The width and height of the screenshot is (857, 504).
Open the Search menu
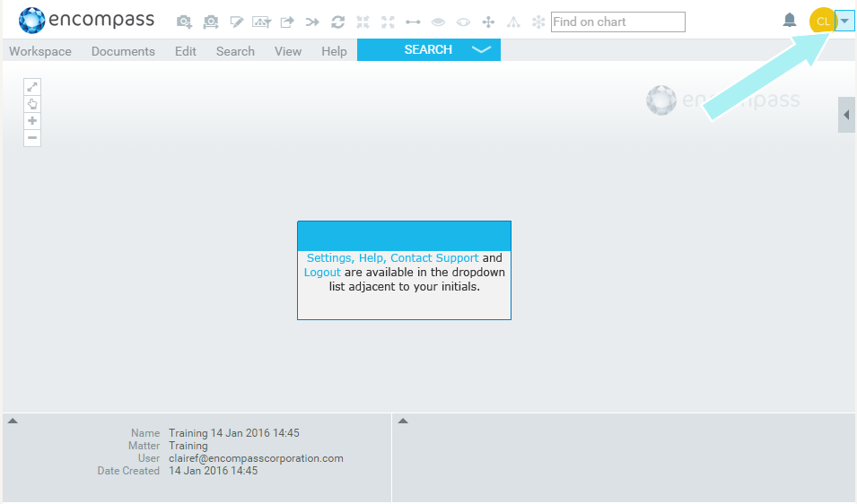tap(235, 51)
